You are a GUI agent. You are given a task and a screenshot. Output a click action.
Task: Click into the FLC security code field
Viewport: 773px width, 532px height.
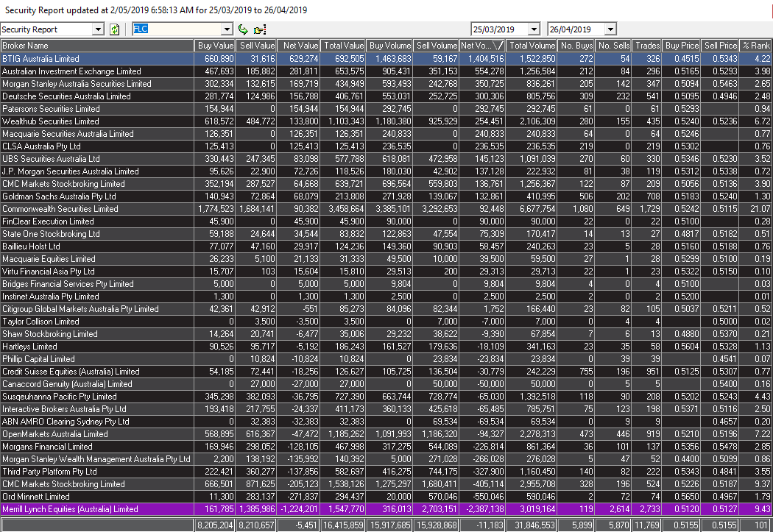tap(177, 29)
